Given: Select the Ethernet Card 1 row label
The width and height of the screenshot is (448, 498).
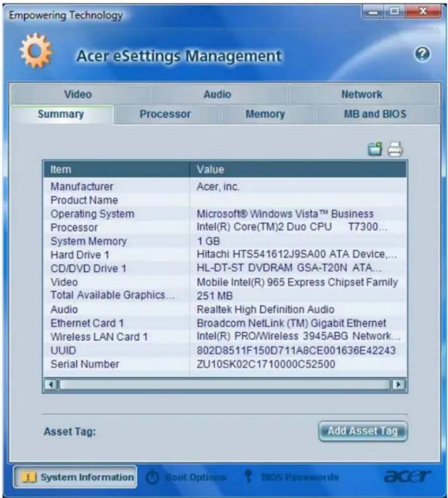Looking at the screenshot, I should pyautogui.click(x=87, y=323).
